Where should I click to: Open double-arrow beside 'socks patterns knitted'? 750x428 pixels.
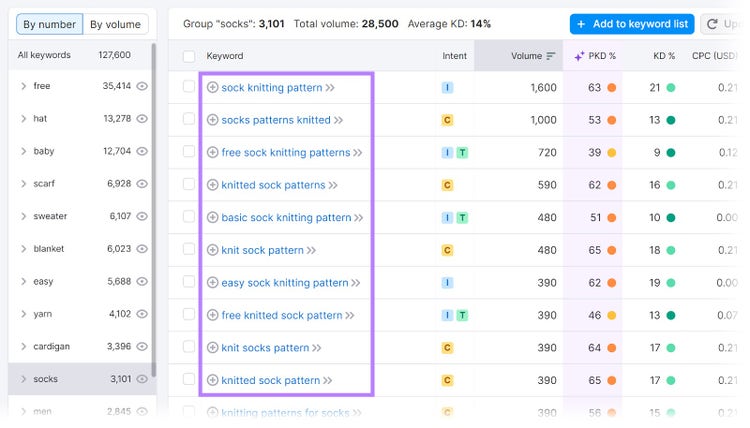(x=338, y=121)
